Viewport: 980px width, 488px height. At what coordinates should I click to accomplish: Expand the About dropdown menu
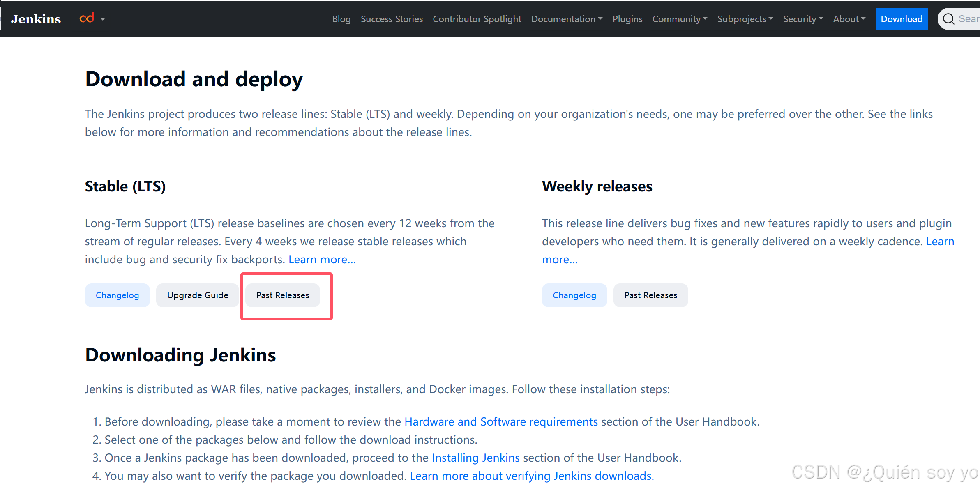[849, 19]
